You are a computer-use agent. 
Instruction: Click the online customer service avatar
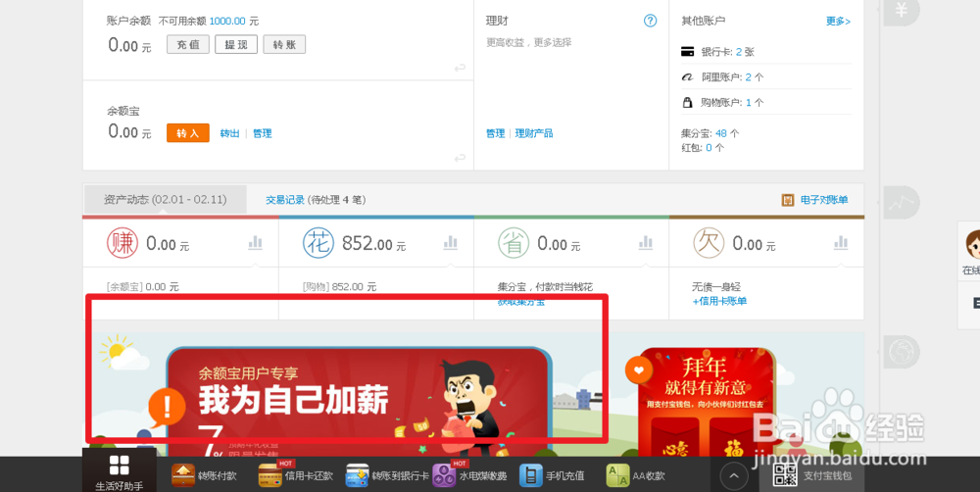click(x=973, y=244)
